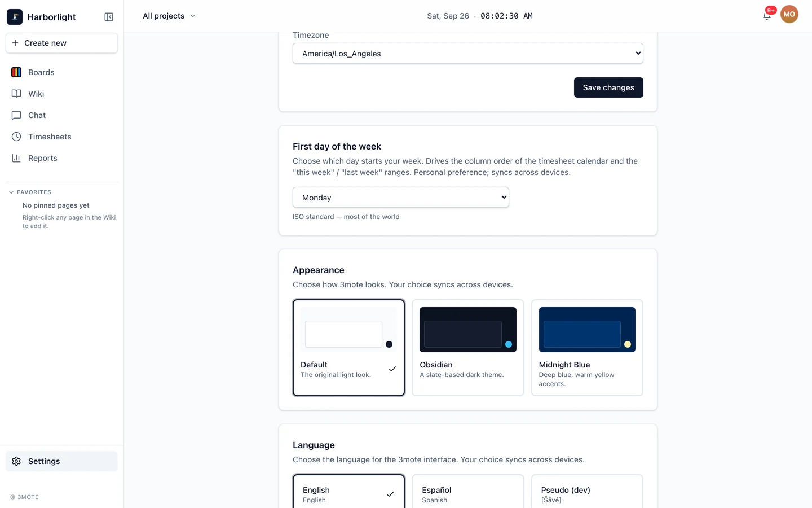Click the Chat speech bubble icon

16,115
